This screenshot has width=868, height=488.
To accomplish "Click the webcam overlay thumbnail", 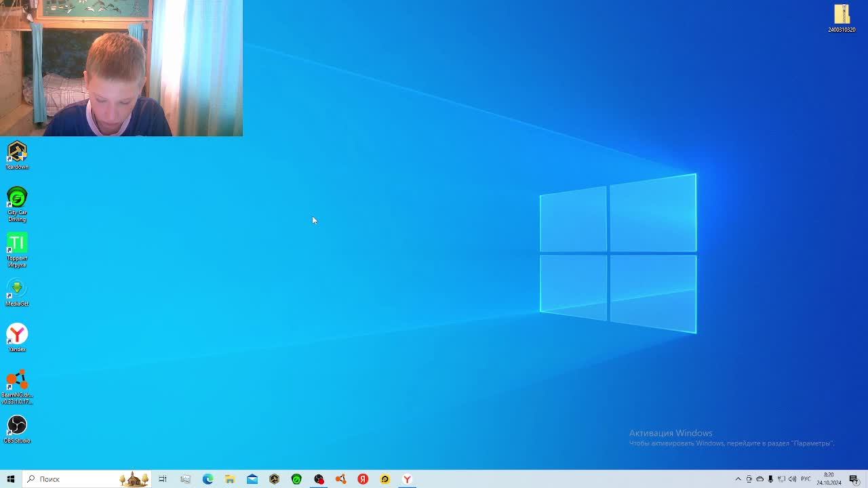I will [121, 68].
